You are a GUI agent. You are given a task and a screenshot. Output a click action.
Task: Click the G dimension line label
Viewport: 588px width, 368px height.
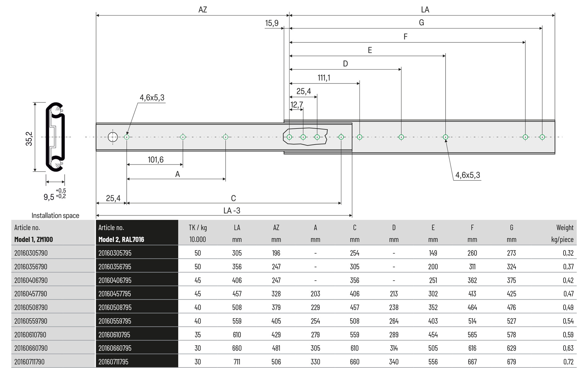pos(421,22)
